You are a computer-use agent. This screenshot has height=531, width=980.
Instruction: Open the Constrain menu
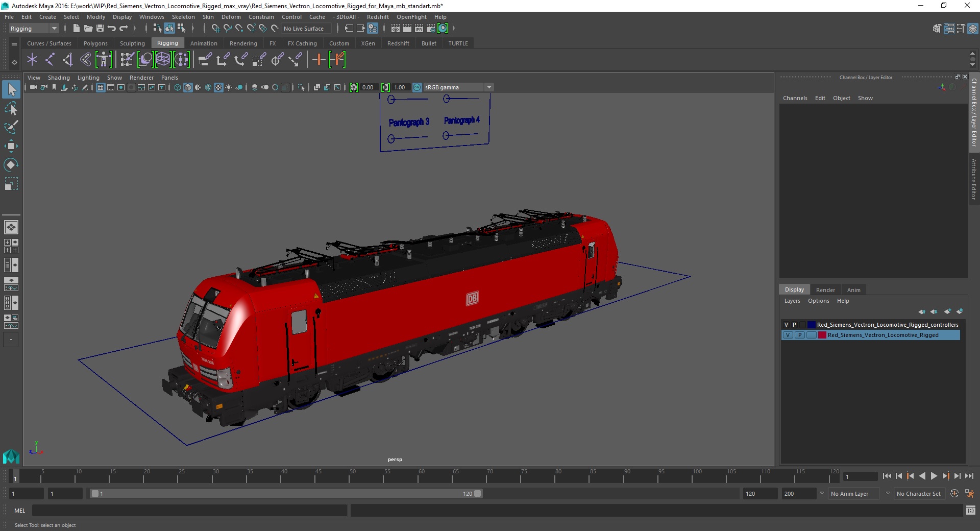[x=261, y=17]
